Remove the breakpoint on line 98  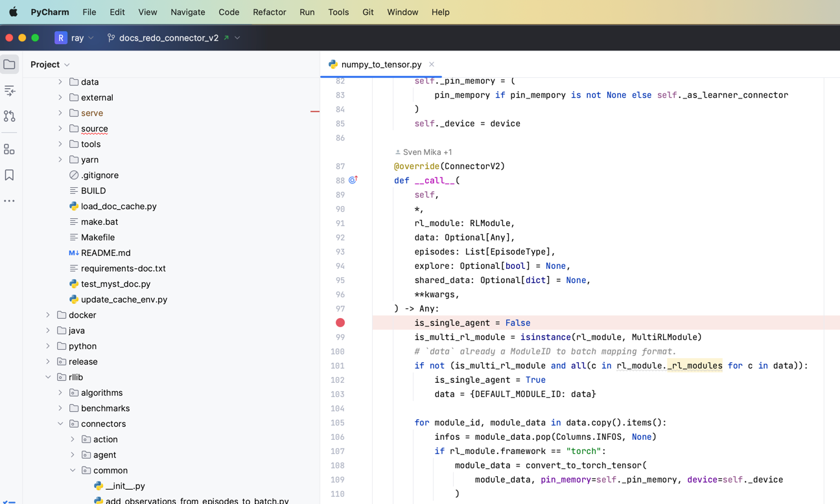tap(340, 323)
